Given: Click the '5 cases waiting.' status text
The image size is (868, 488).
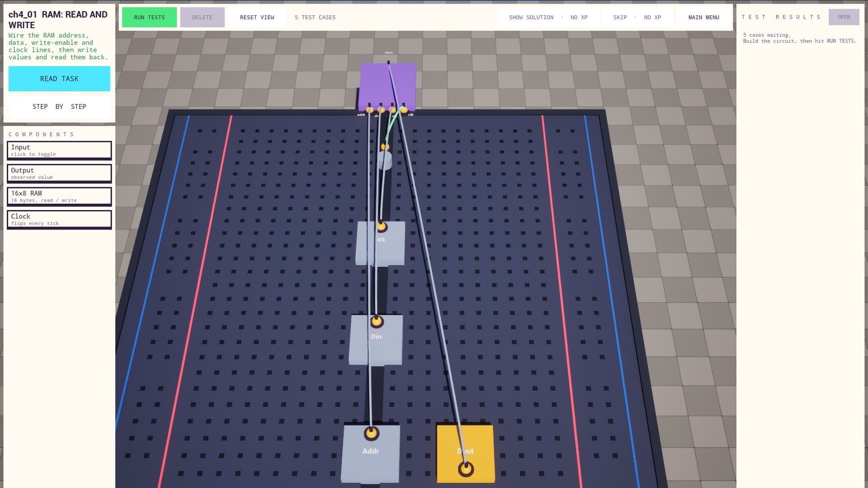Looking at the screenshot, I should coord(767,35).
